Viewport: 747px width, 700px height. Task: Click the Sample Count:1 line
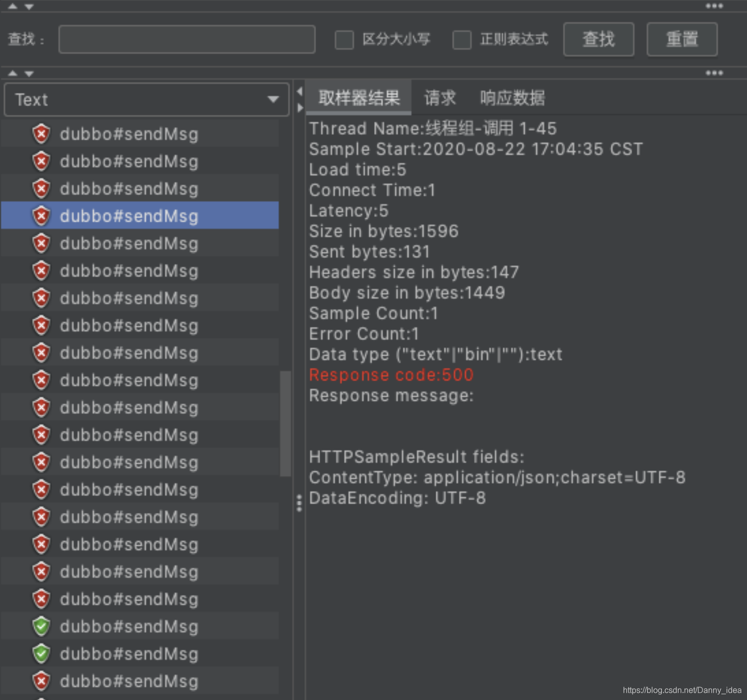coord(374,313)
